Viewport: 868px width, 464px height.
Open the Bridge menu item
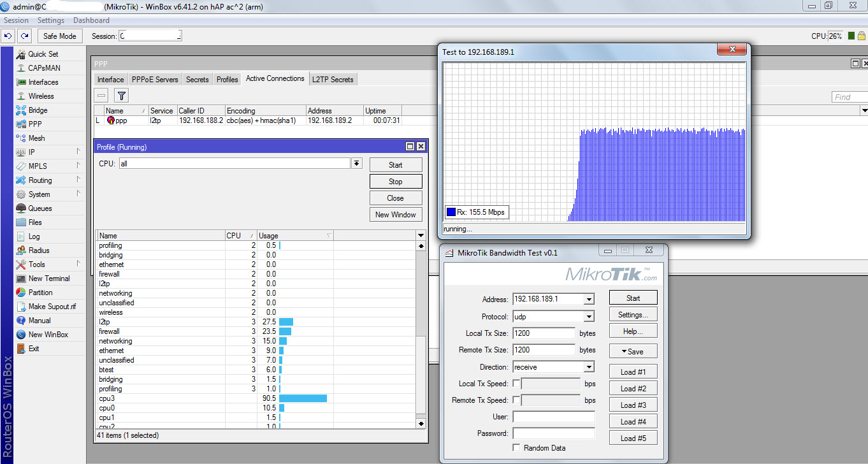(x=38, y=110)
